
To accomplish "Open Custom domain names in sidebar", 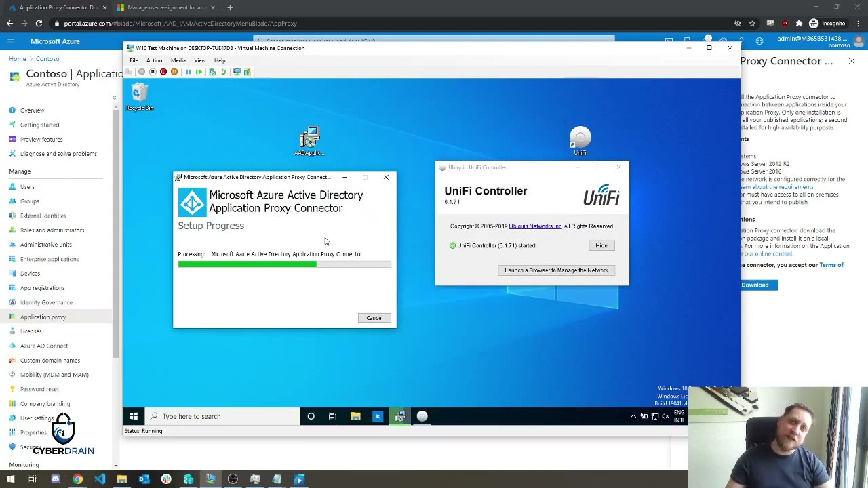I will pyautogui.click(x=50, y=361).
